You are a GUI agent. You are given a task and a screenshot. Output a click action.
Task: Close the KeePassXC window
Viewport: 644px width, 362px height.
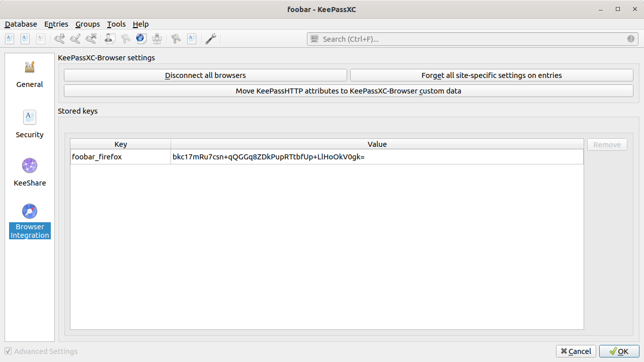point(634,9)
